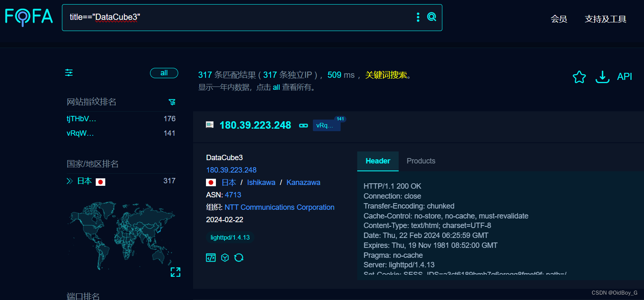Click the lighttpd/1.4.13 tag

pos(230,238)
